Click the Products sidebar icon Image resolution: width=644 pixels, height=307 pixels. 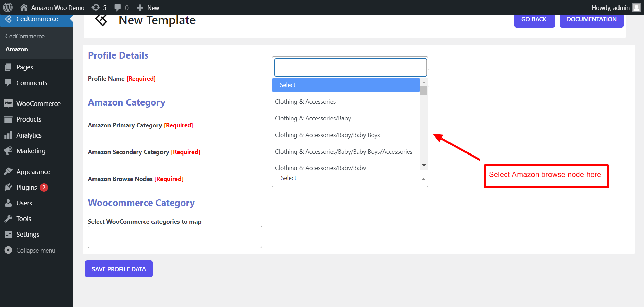(9, 119)
